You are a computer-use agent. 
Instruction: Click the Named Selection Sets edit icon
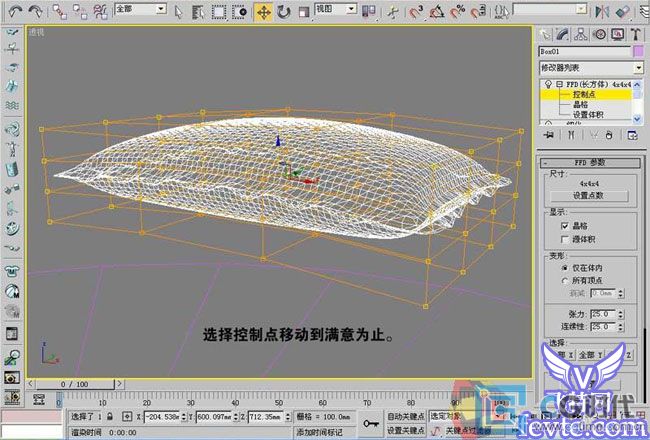pos(502,12)
